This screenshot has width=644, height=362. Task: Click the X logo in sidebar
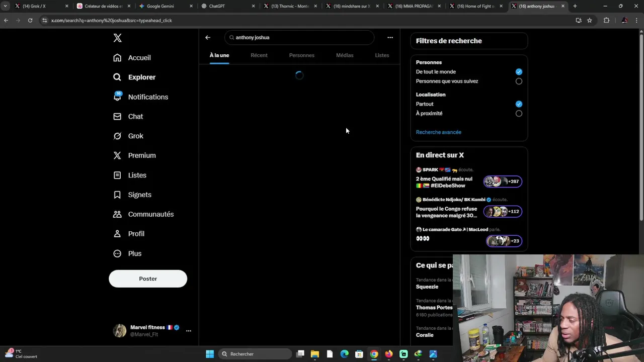[117, 38]
